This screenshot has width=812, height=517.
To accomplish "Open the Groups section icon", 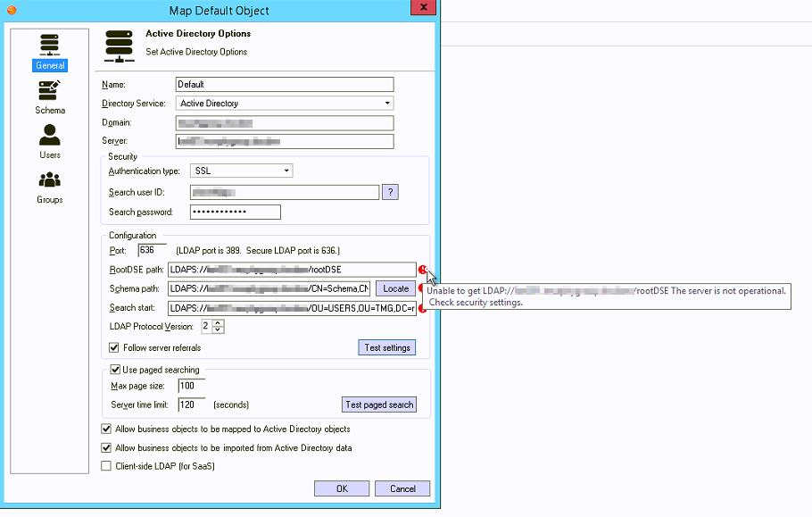I will pos(50,187).
